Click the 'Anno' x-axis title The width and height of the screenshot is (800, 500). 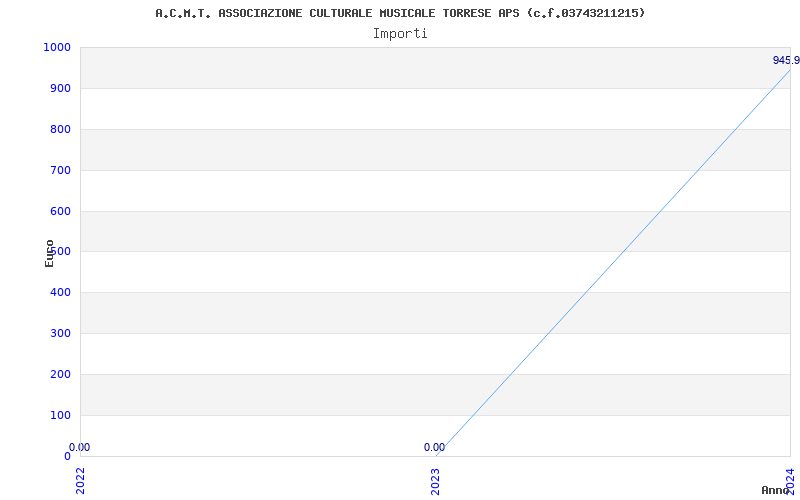tap(776, 490)
